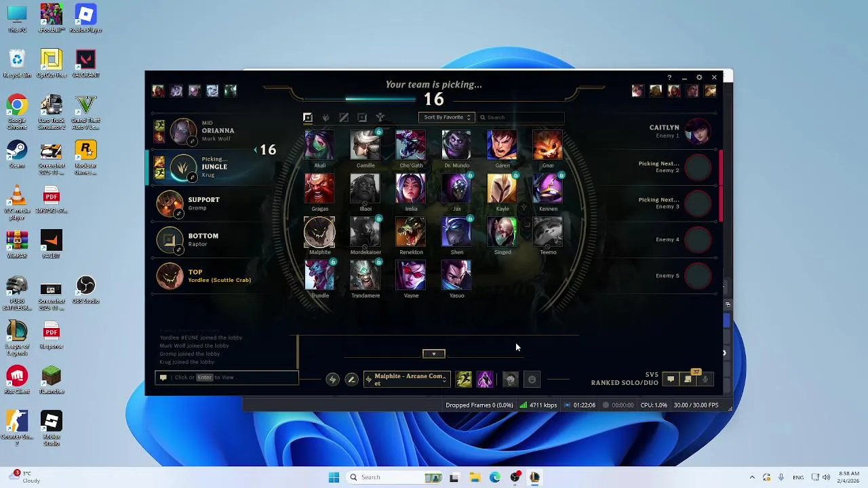Select the Shen champion portrait
The width and height of the screenshot is (868, 488).
[456, 232]
